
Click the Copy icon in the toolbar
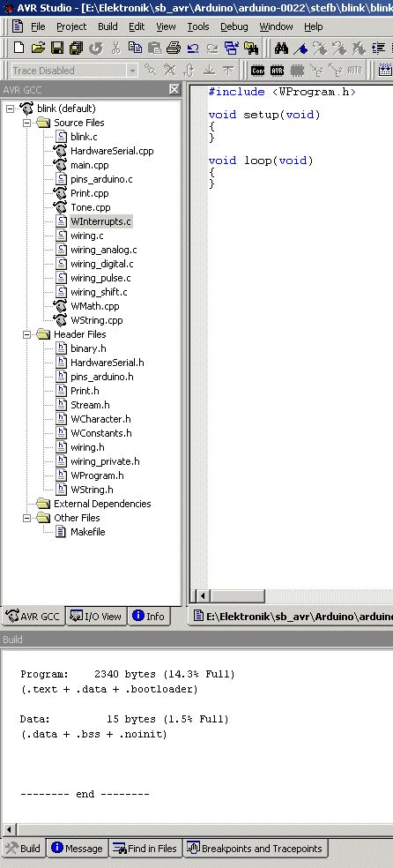pos(135,49)
